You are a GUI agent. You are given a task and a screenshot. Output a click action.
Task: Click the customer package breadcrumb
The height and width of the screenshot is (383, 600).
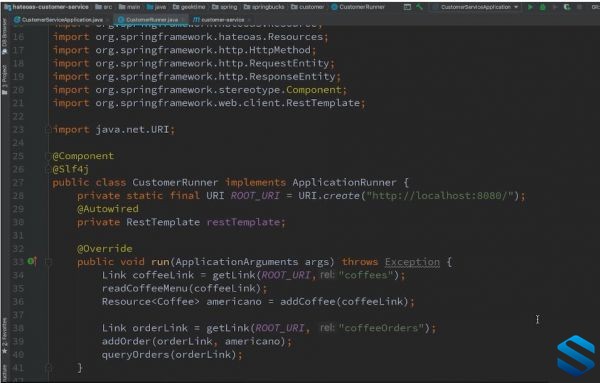pyautogui.click(x=308, y=7)
